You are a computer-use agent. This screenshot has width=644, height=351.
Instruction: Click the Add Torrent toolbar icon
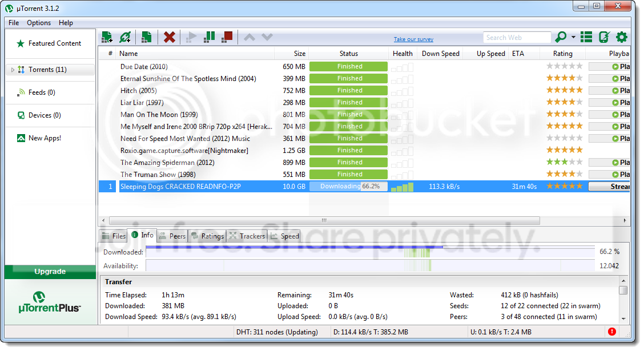[x=107, y=37]
